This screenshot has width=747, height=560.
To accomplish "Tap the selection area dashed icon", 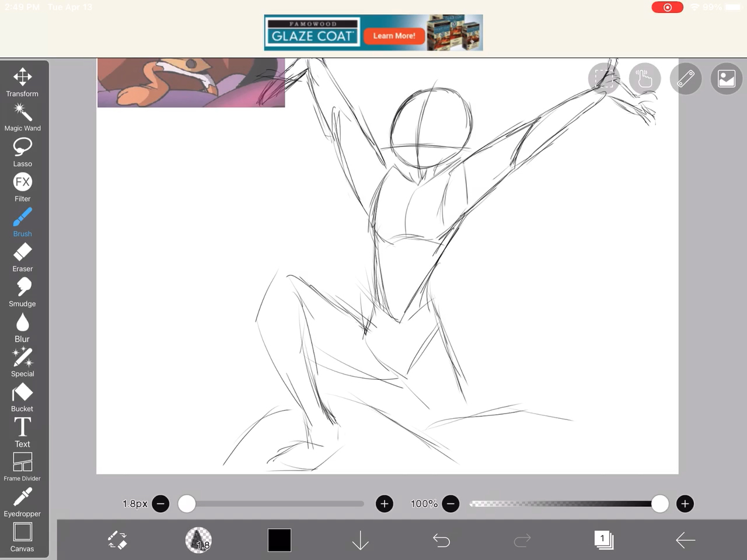I will (x=604, y=78).
